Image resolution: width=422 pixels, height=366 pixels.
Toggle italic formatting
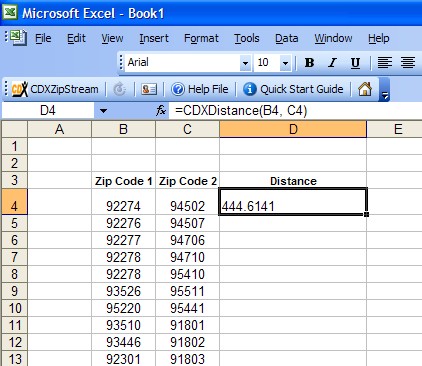(x=332, y=62)
